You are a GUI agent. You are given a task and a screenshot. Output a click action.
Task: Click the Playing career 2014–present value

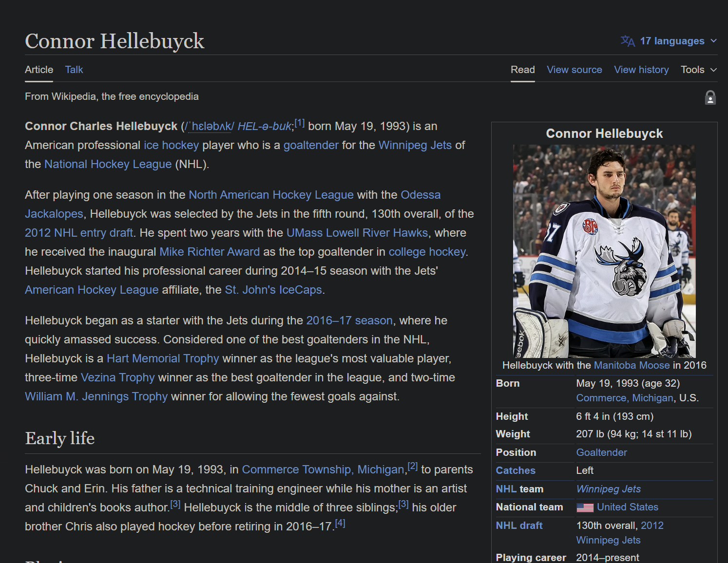(x=608, y=558)
